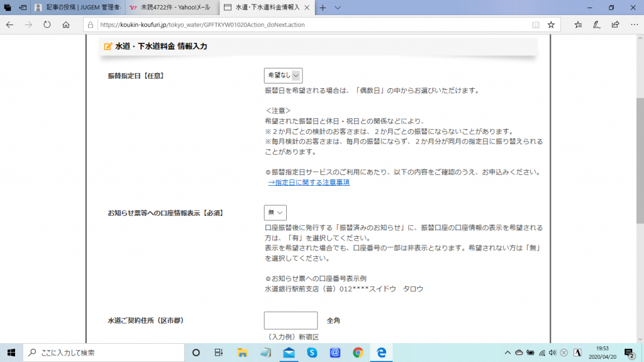The height and width of the screenshot is (362, 644).
Task: Click the Windows taskbar search box
Action: (x=104, y=353)
